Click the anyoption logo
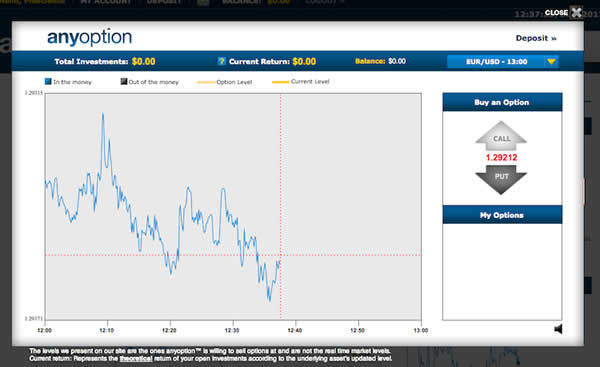 (90, 38)
